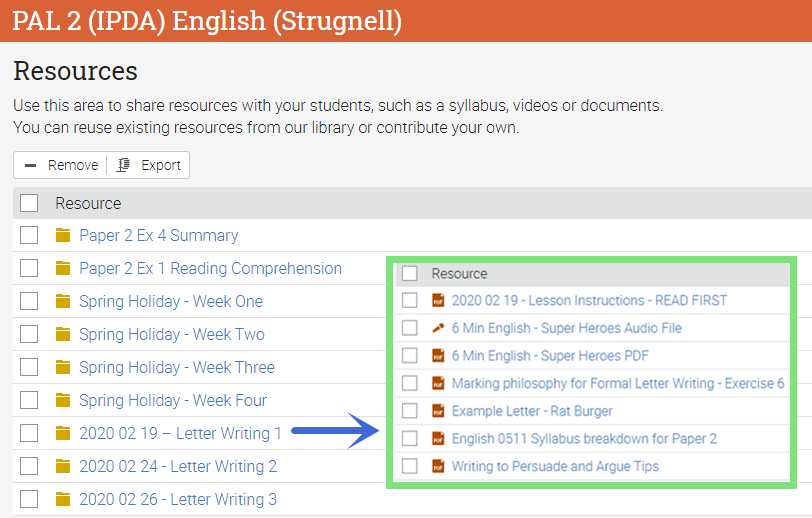Click the PDF icon beside Writing to Persuade and Argue Tips
Image resolution: width=812 pixels, height=518 pixels.
point(437,466)
